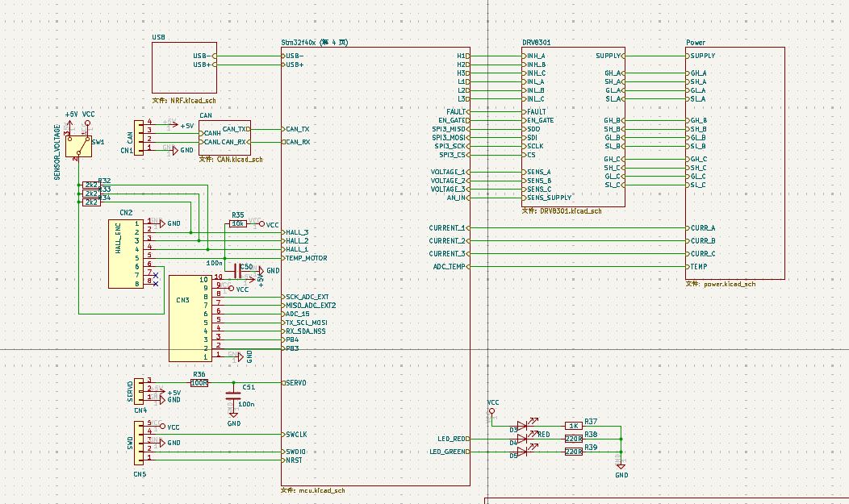Click the CN2 HALL_ENC connector symbol
Viewport: 849px width, 504px height.
coord(125,253)
